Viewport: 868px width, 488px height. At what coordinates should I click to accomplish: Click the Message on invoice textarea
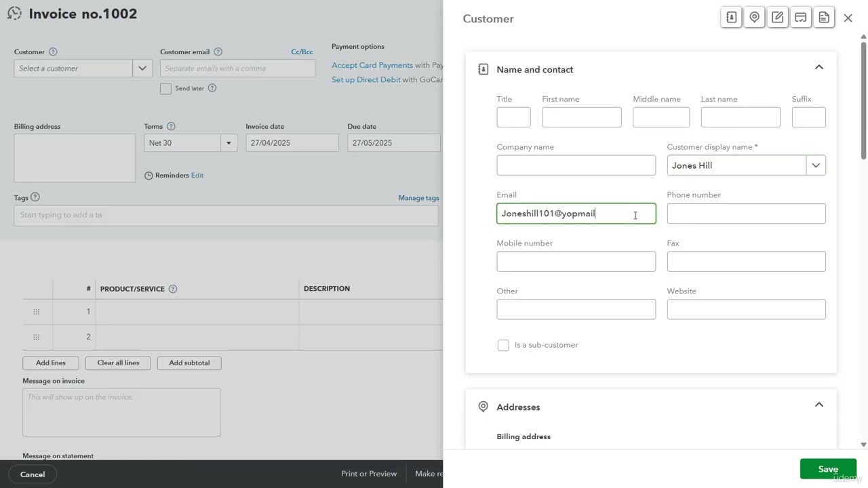121,412
